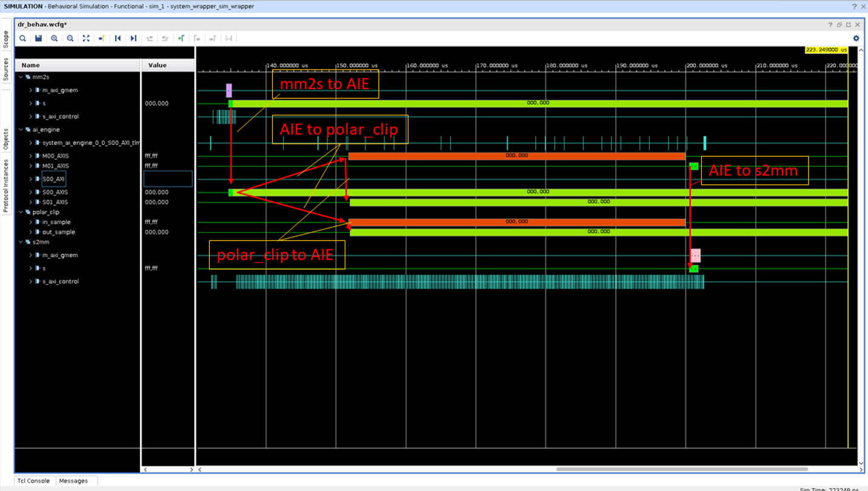Click the polar_clip group icon
The width and height of the screenshot is (868, 491).
28,212
